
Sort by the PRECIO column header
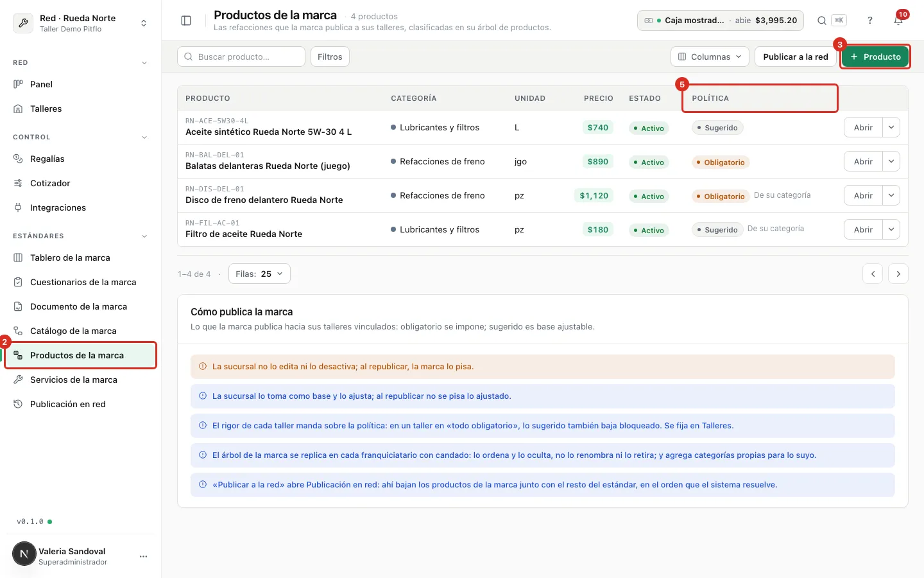click(598, 98)
